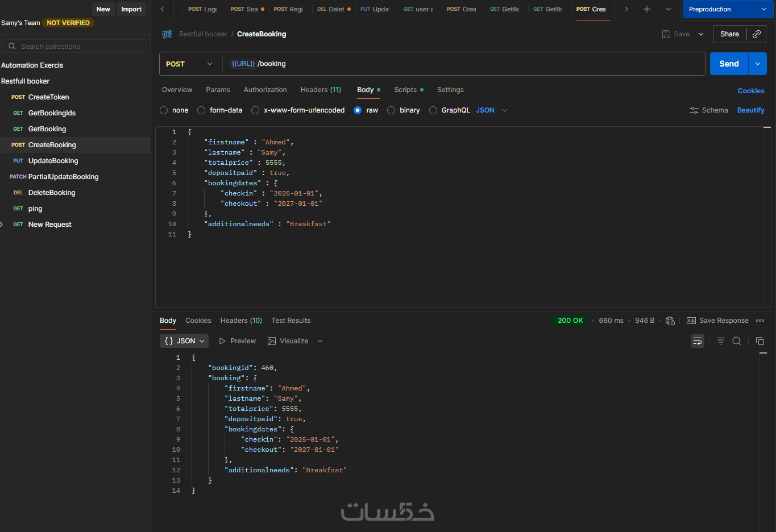The height and width of the screenshot is (532, 776).
Task: Expand the Send button options arrow
Action: click(758, 64)
